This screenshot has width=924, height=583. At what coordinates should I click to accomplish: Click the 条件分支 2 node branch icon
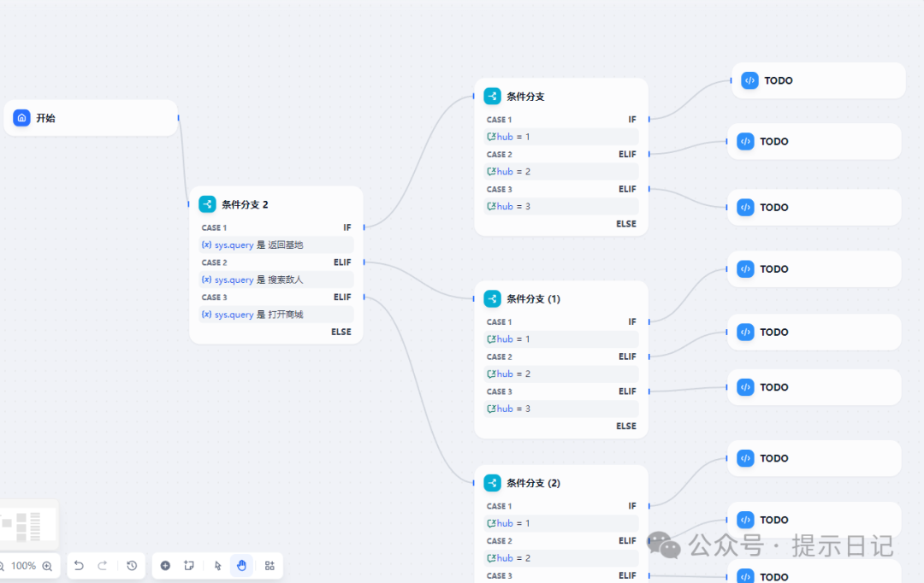point(207,204)
